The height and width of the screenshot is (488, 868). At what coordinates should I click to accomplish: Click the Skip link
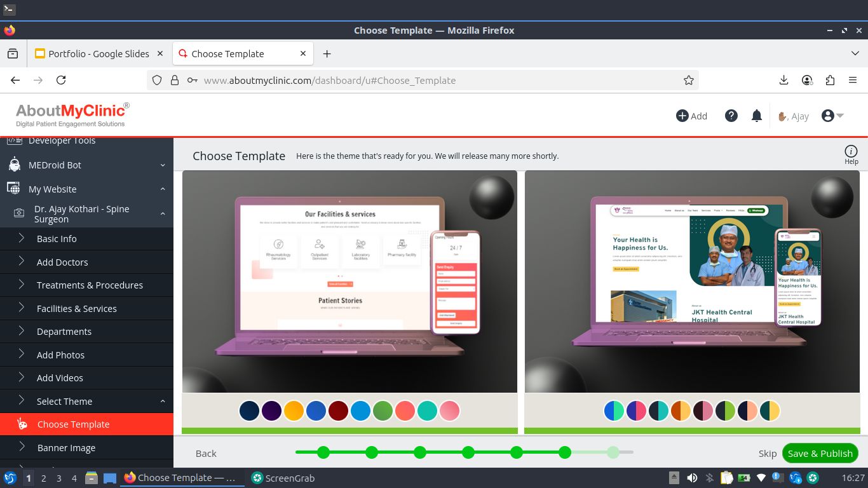pyautogui.click(x=767, y=453)
